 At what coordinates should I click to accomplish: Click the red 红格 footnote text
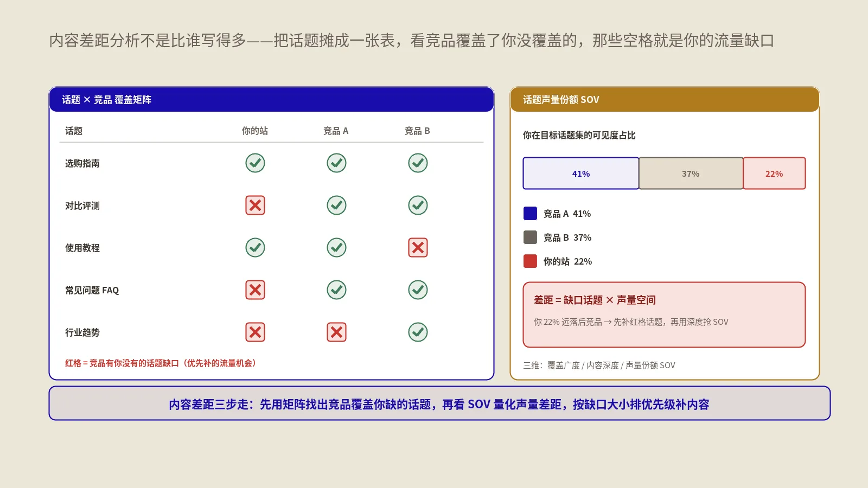[x=161, y=363]
